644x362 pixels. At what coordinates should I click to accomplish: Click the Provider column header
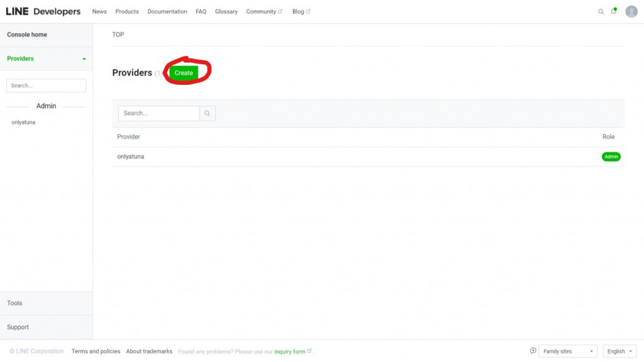tap(128, 136)
